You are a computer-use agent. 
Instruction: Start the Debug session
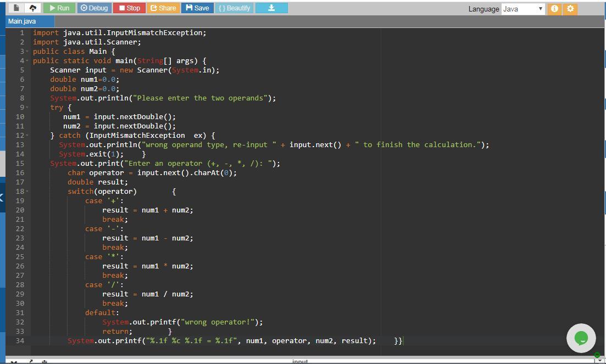(x=94, y=8)
